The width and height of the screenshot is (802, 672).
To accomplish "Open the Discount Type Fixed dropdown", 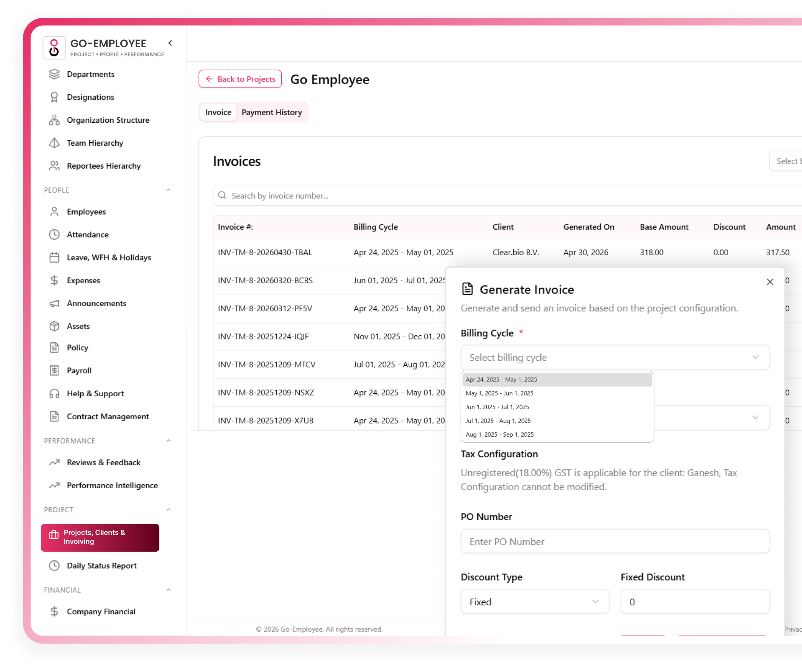I will tap(535, 602).
